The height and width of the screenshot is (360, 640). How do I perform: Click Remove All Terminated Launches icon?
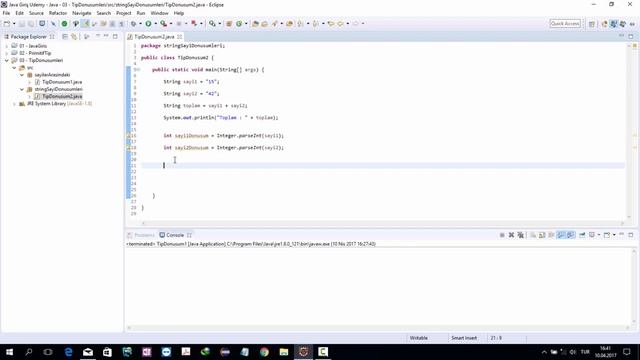coord(520,235)
